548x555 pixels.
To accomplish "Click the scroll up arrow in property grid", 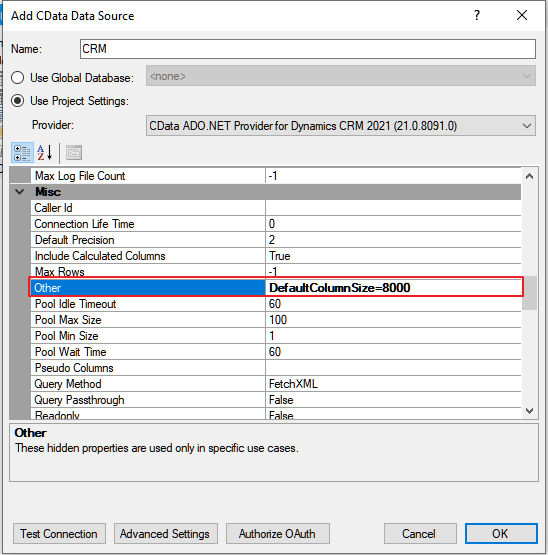I will (x=530, y=176).
